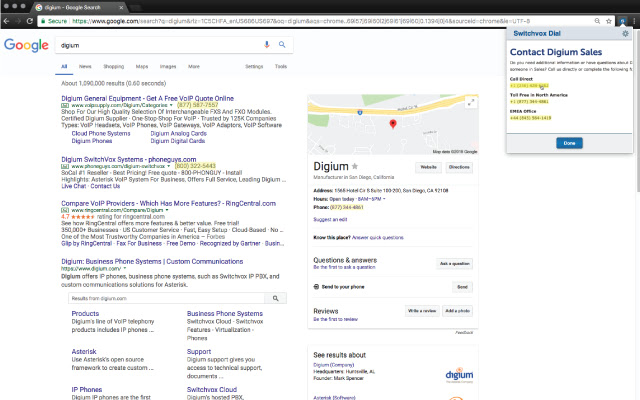Click the digium company logo thumbnail
The width and height of the screenshot is (640, 400).
point(459,375)
